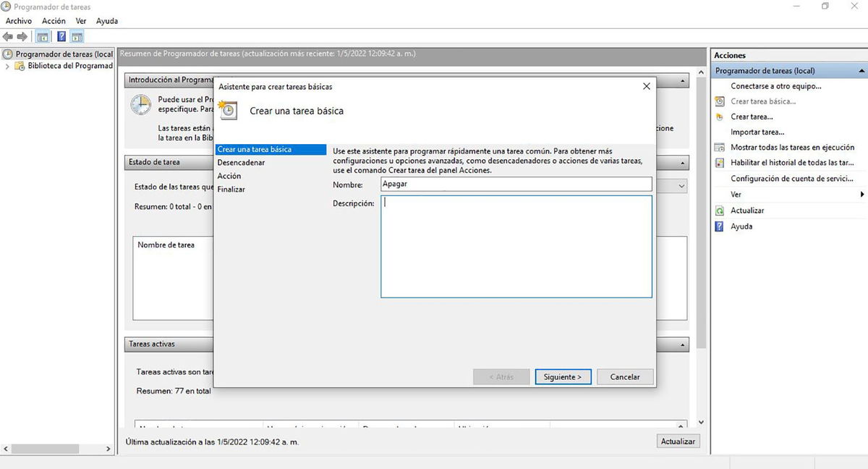This screenshot has width=868, height=469.
Task: Click the back navigation arrow icon
Action: 8,36
